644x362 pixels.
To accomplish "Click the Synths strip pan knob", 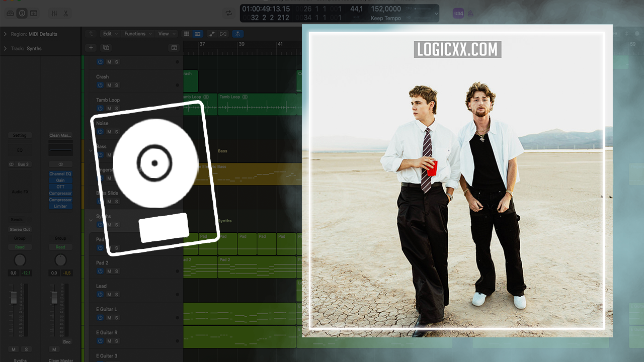I will [x=20, y=260].
